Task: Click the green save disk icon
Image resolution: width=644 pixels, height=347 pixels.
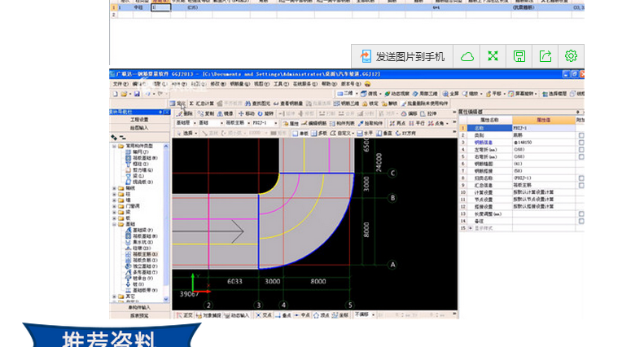Action: pyautogui.click(x=519, y=56)
